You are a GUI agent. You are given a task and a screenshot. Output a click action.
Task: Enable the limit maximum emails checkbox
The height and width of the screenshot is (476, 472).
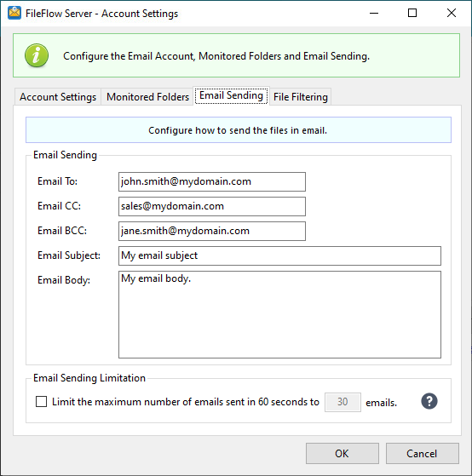pos(41,401)
